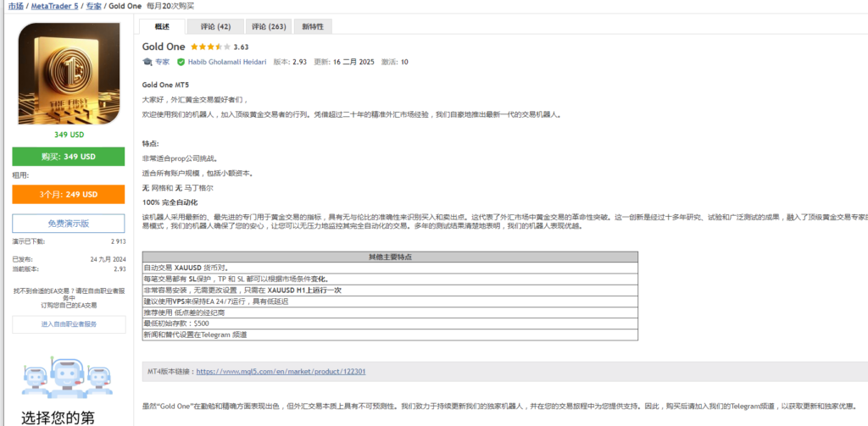Click the 版本: 2.93 text in header
The height and width of the screenshot is (426, 868).
tap(290, 62)
